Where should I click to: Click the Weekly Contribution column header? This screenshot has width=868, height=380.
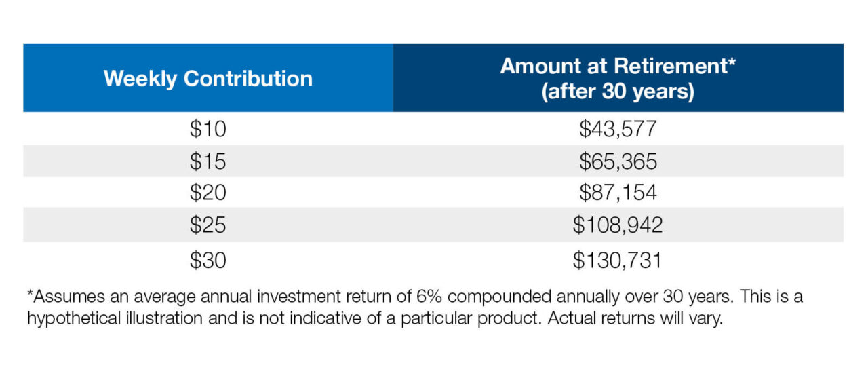pos(208,78)
